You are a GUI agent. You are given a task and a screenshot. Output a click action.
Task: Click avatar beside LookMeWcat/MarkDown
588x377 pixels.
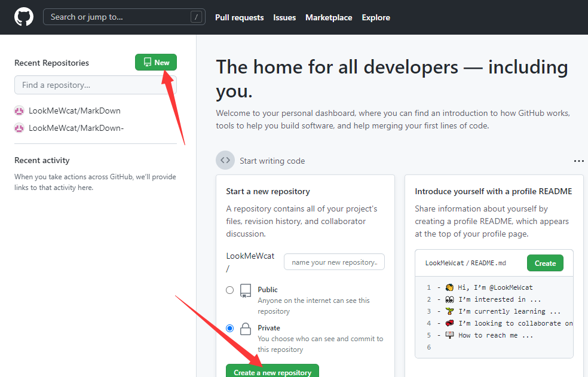[x=19, y=111]
